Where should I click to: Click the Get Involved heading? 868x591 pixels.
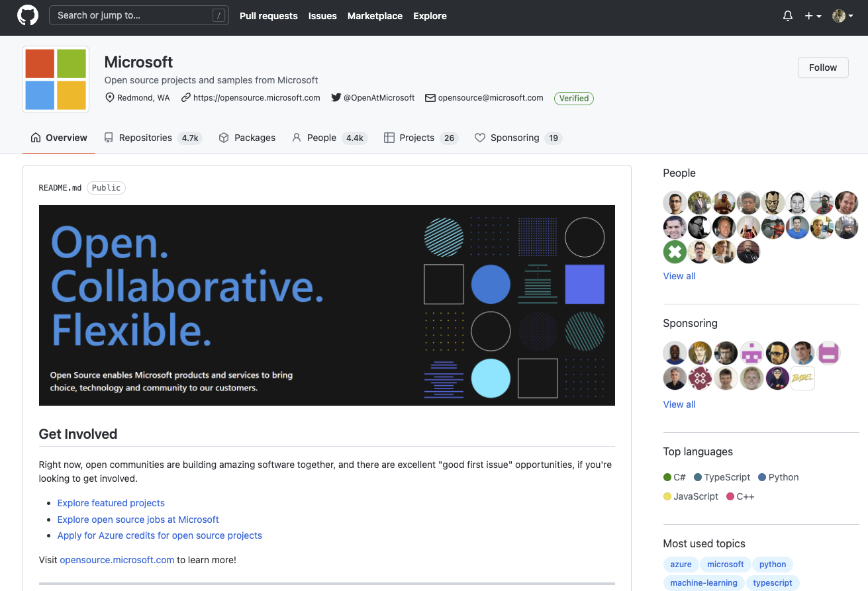[x=78, y=434]
